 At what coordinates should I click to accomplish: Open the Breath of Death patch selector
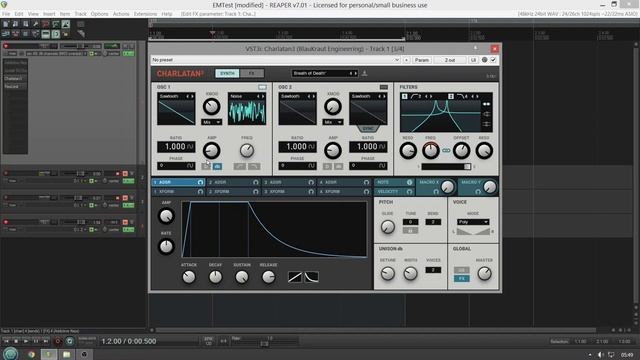(x=324, y=73)
